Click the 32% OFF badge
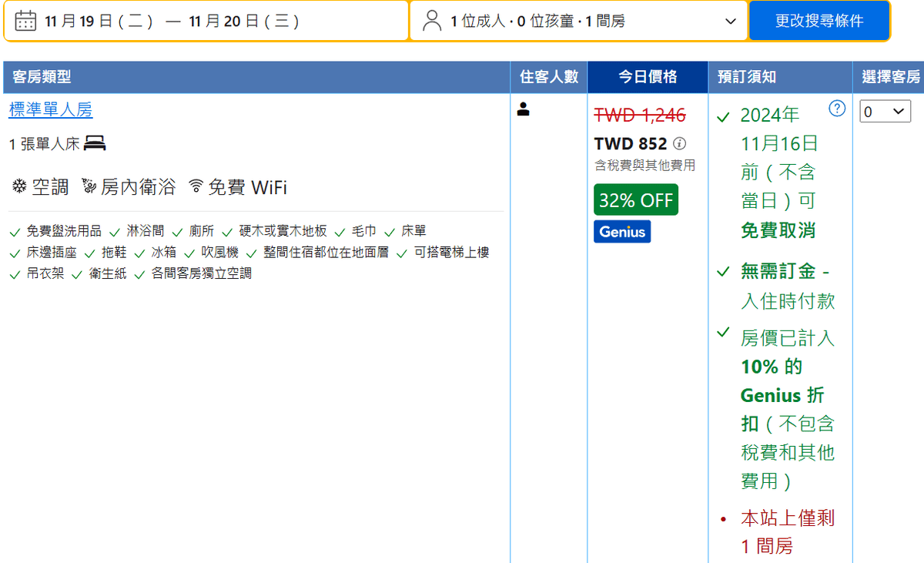 (636, 200)
